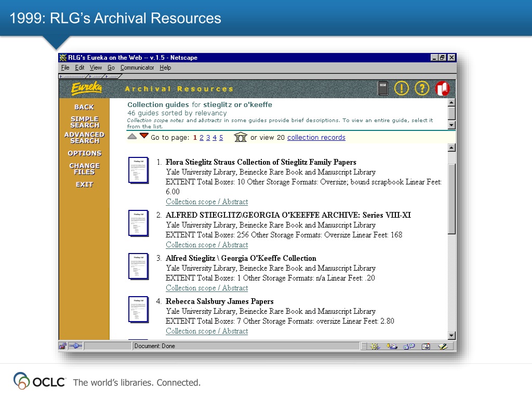Close the Netscape window
Viewport: 532px width, 399px height.
tap(451, 58)
